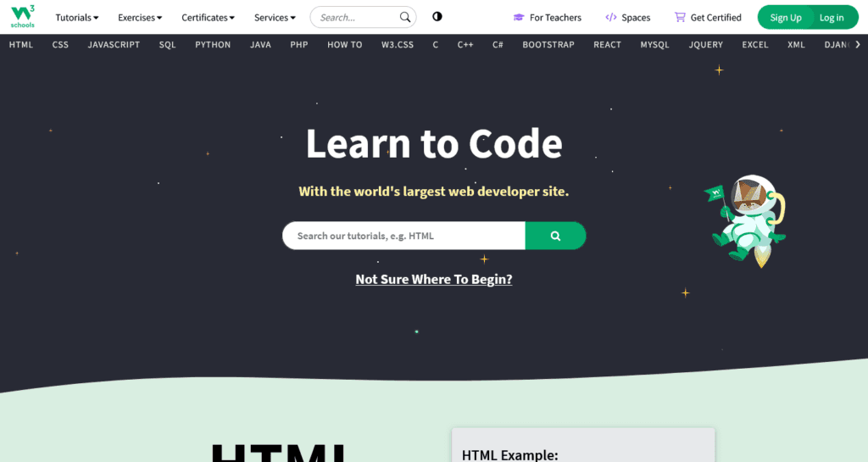Click the Sign Up button
Screen dimensions: 868x462
pos(786,17)
